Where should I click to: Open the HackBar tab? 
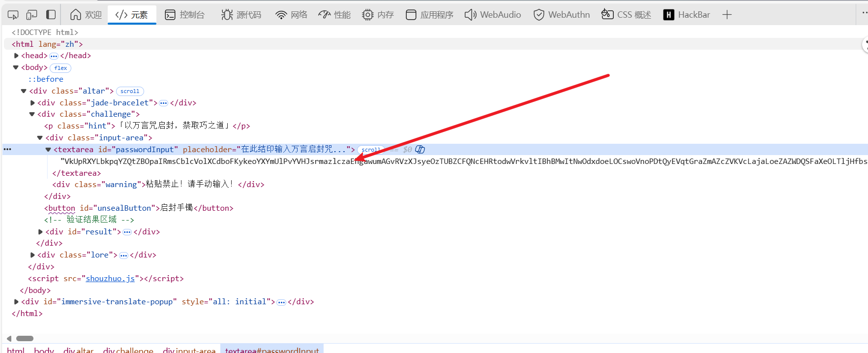click(x=687, y=15)
